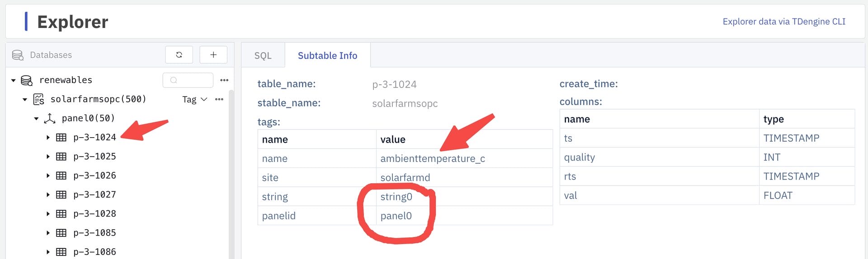Click the database tree vertical scrollbar
868x259 pixels.
(x=231, y=171)
